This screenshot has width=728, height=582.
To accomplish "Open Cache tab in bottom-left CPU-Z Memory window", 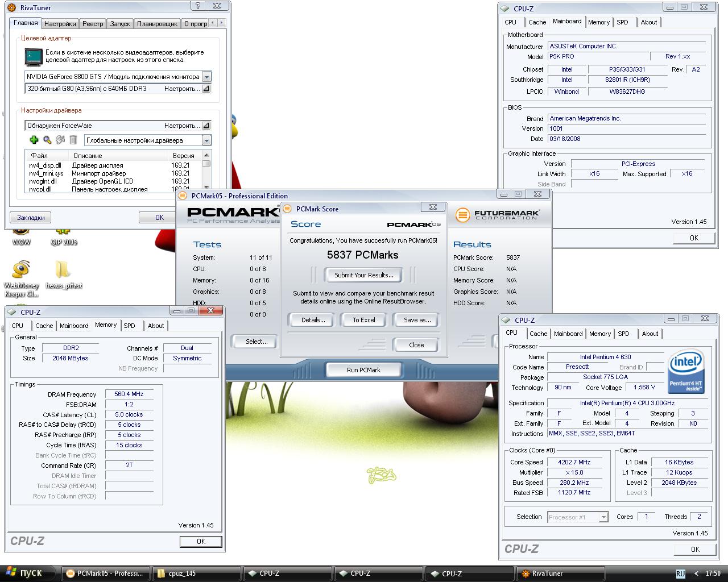I will [44, 326].
